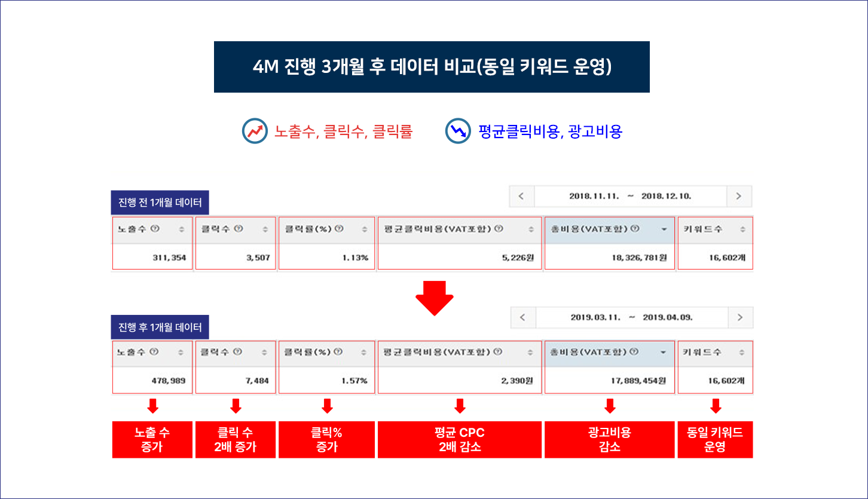The image size is (868, 499).
Task: Open the 2018.11.11 ~ 2018.12.10 date range field
Action: click(631, 196)
